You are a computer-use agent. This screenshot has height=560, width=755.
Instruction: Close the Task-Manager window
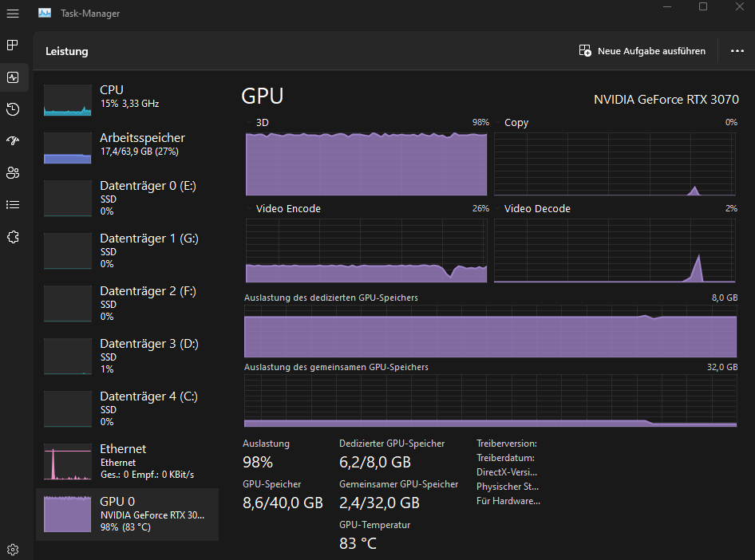coord(740,6)
